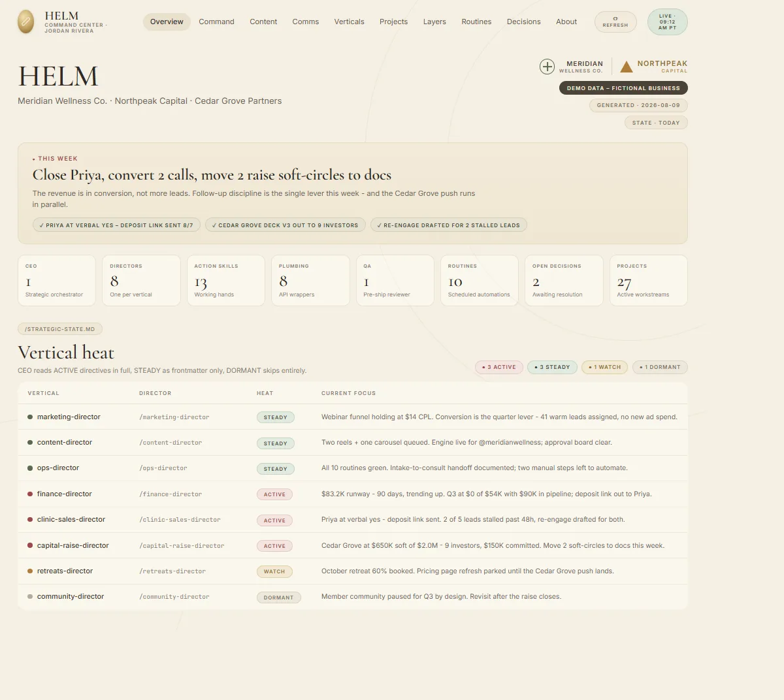Click the Demo Data – Fictional Business badge

[623, 88]
